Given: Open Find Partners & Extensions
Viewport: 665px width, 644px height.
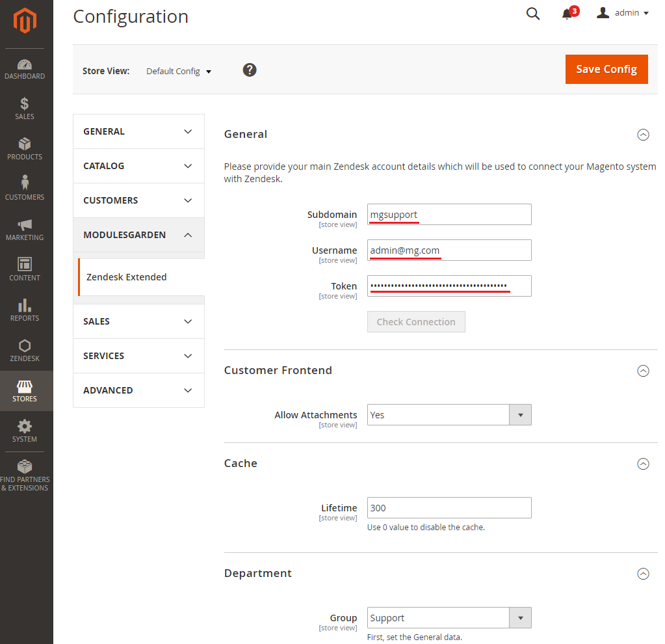Looking at the screenshot, I should [25, 476].
